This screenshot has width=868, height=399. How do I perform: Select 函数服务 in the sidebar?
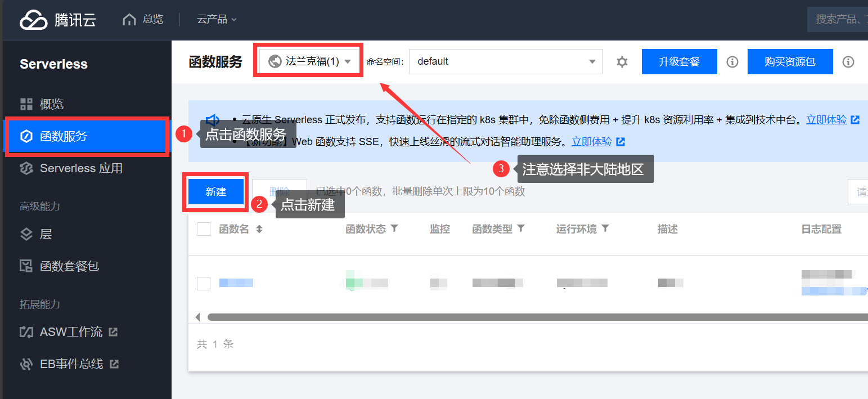point(87,136)
